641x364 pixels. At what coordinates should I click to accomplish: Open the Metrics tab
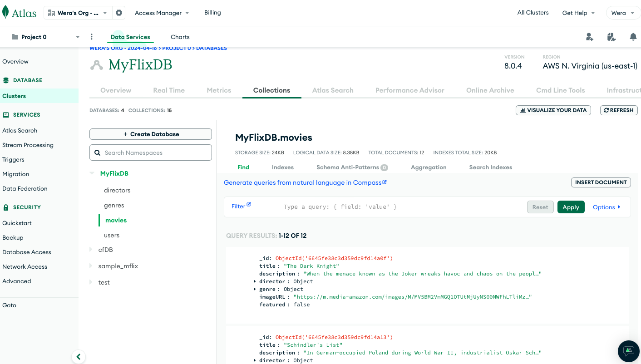click(x=219, y=90)
